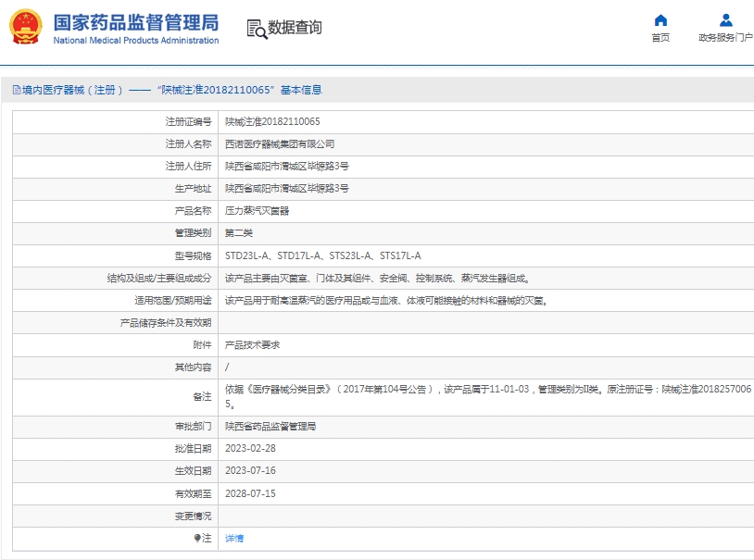Screen dimensions: 754x560
Task: Click the slash in 其他内容 row
Action: (x=227, y=367)
